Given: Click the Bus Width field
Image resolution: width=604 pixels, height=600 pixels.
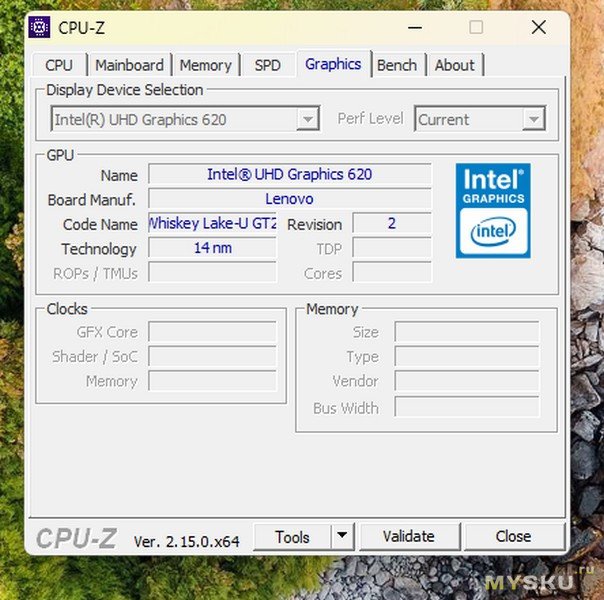Looking at the screenshot, I should [467, 407].
